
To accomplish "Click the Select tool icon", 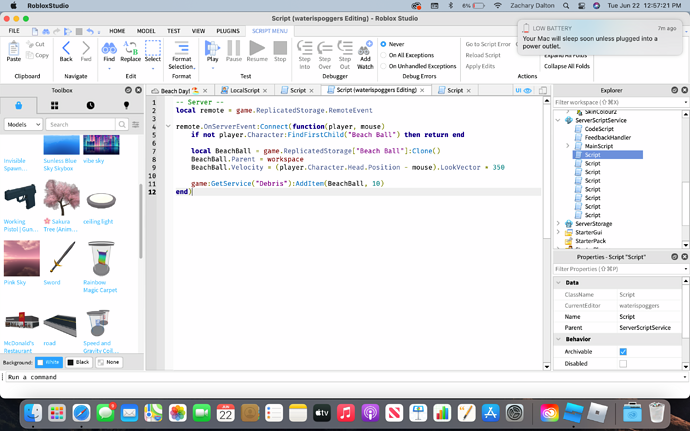I will click(153, 48).
